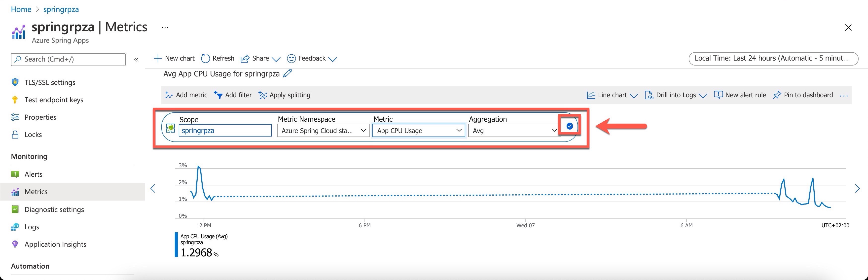Collapse the sidebar with double chevron

(x=137, y=60)
